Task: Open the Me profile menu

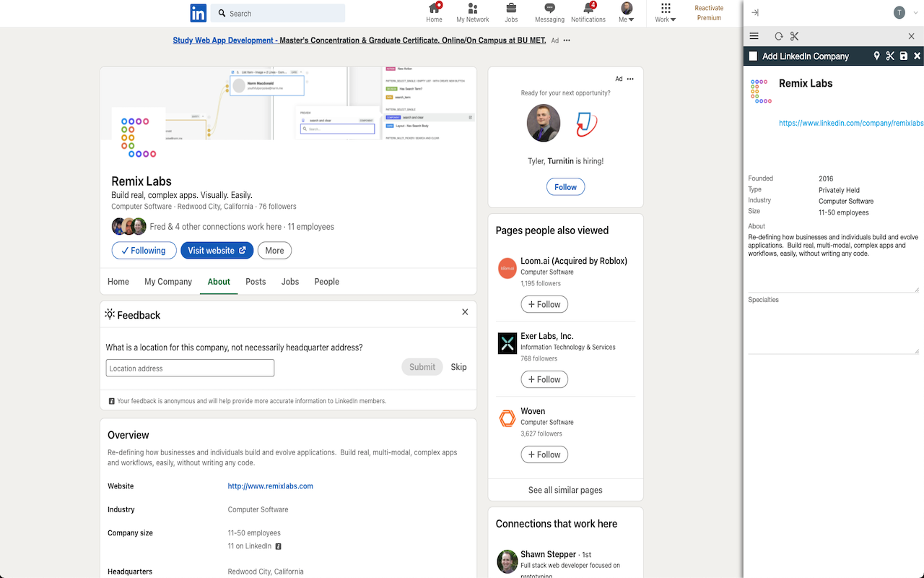Action: (x=627, y=13)
